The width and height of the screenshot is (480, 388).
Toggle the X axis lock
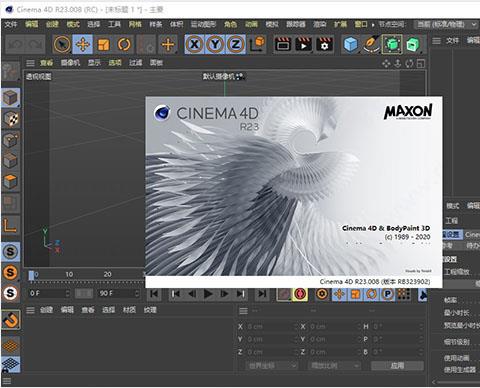pos(194,44)
